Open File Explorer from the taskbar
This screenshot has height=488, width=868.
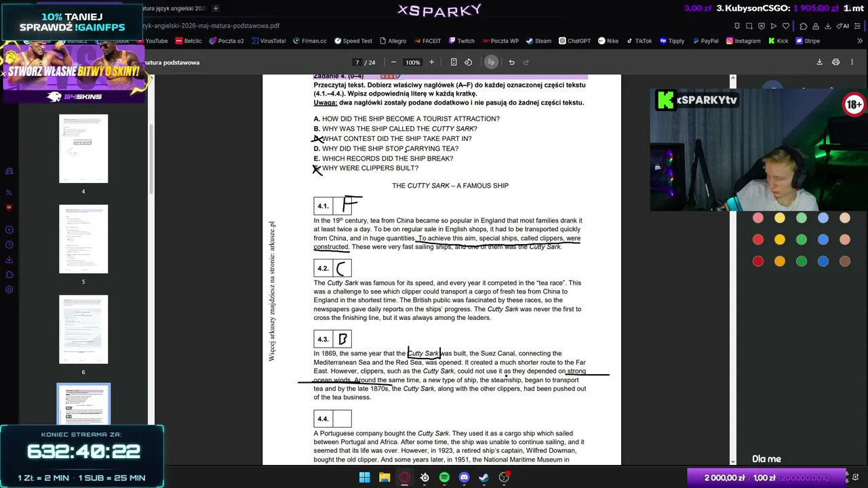tap(384, 477)
